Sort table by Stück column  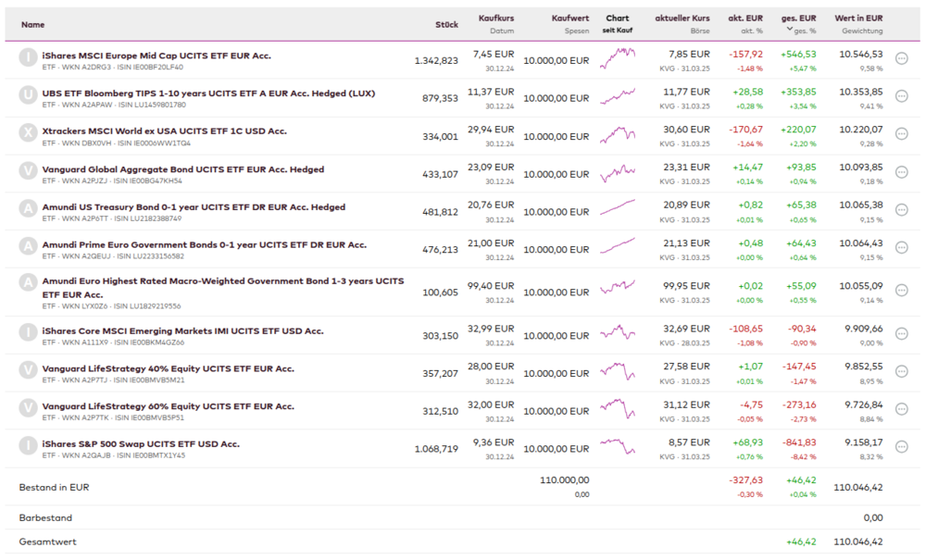point(446,24)
